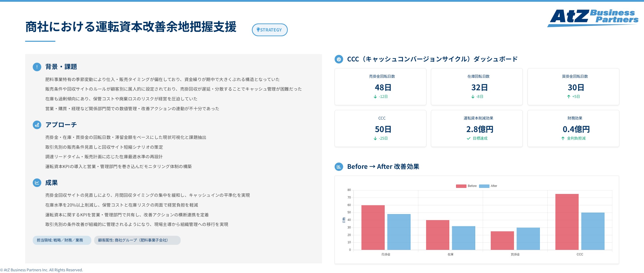Screen dimensions: 644x273
Task: Expand the 売掛金回転日数 KPI card
Action: pyautogui.click(x=380, y=87)
